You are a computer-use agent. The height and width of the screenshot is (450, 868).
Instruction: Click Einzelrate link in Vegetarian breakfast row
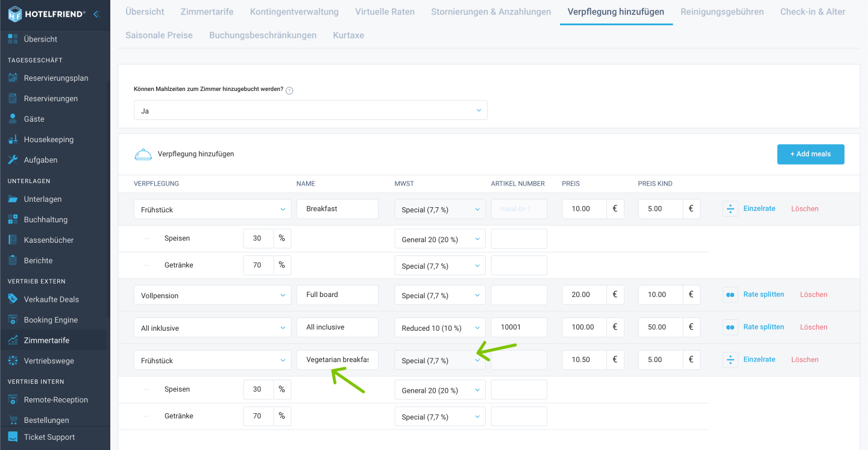(x=759, y=360)
